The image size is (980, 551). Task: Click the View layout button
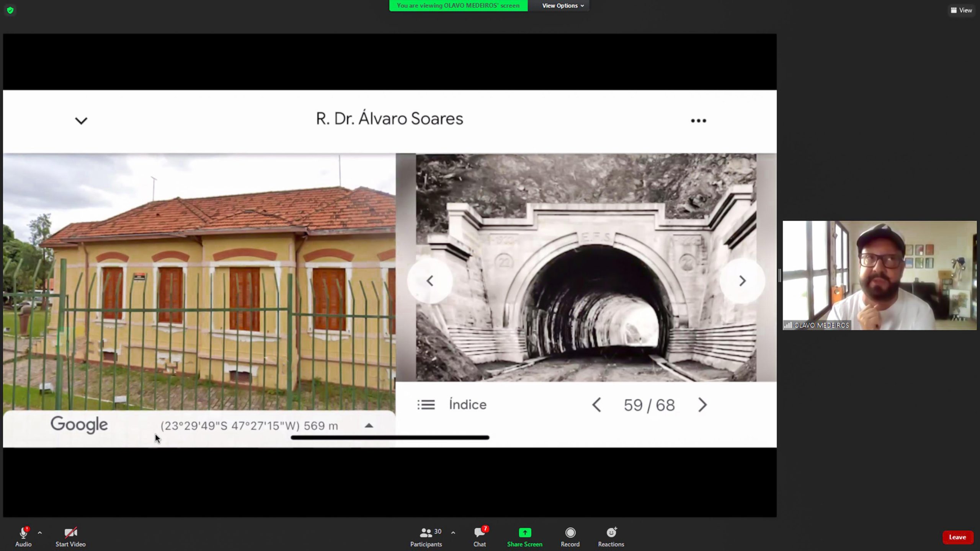click(x=961, y=10)
